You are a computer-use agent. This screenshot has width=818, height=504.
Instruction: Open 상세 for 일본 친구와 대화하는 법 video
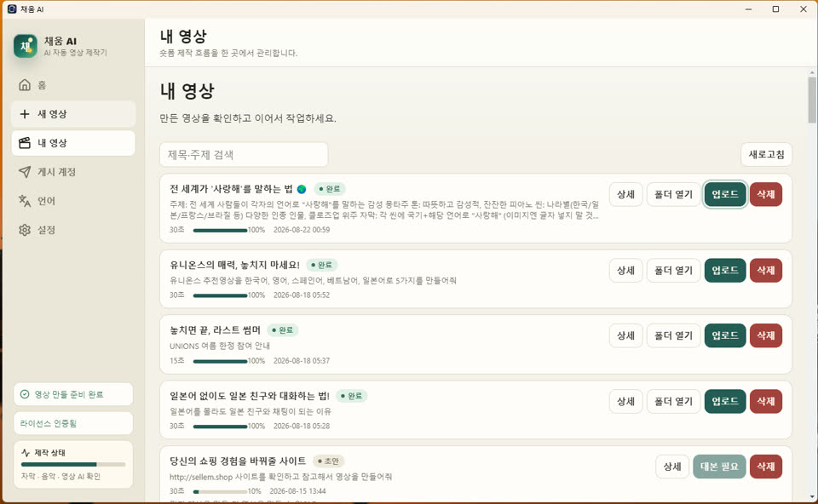click(x=625, y=401)
